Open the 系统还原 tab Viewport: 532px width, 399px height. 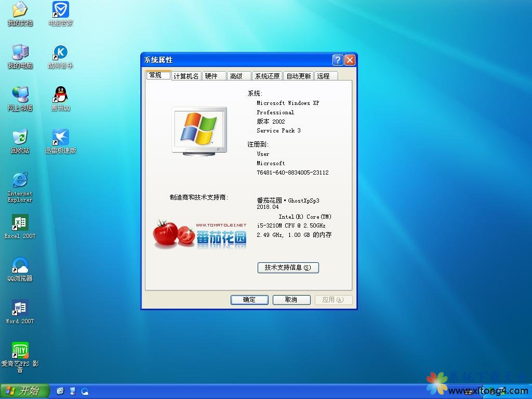pos(267,76)
